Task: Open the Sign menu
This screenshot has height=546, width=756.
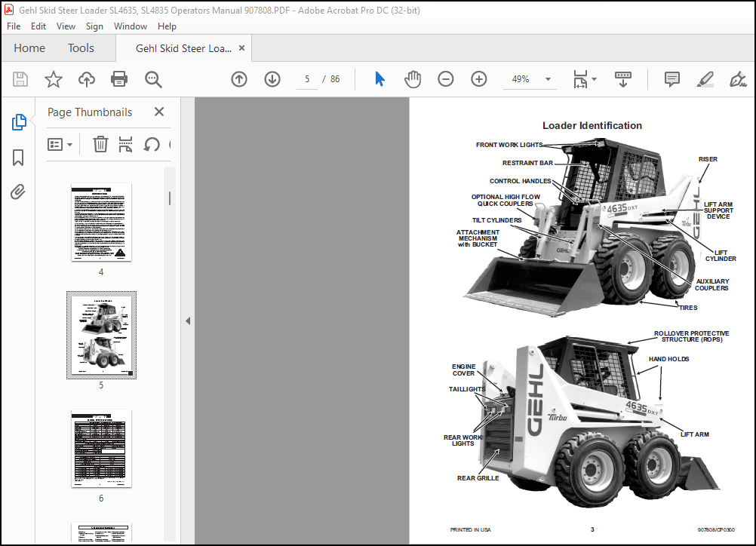Action: click(x=94, y=26)
